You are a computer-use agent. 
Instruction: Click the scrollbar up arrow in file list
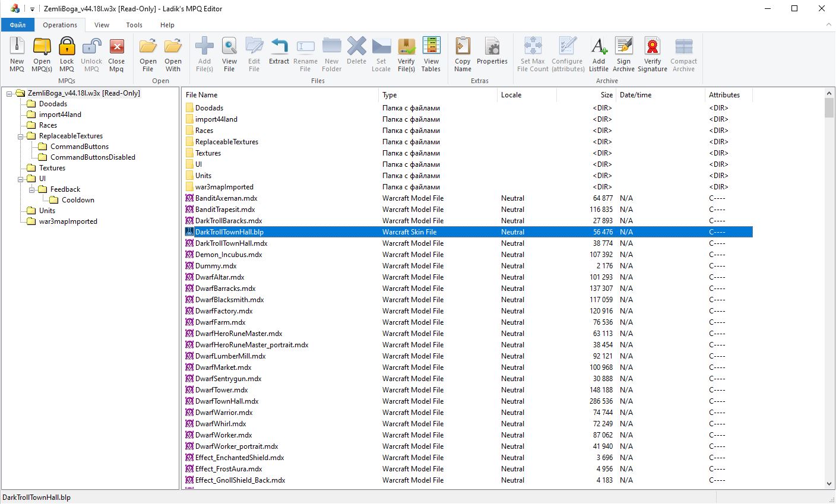tap(829, 93)
